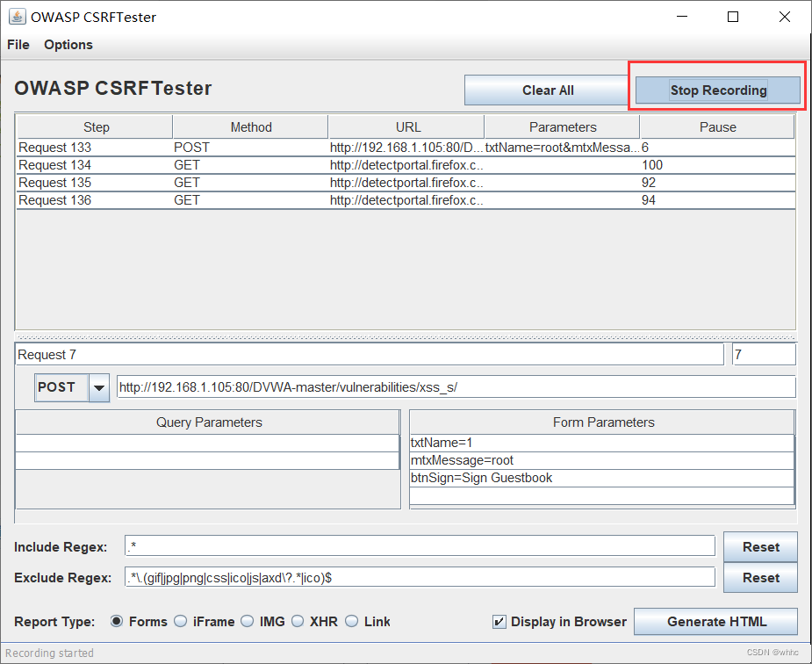Open the POST method dropdown arrow
The height and width of the screenshot is (664, 812).
[x=99, y=387]
